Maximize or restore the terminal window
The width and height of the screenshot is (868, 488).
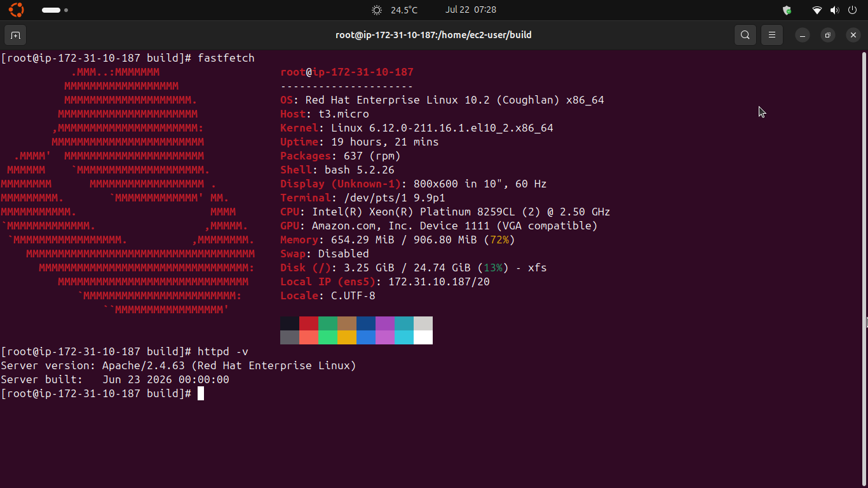pyautogui.click(x=828, y=35)
